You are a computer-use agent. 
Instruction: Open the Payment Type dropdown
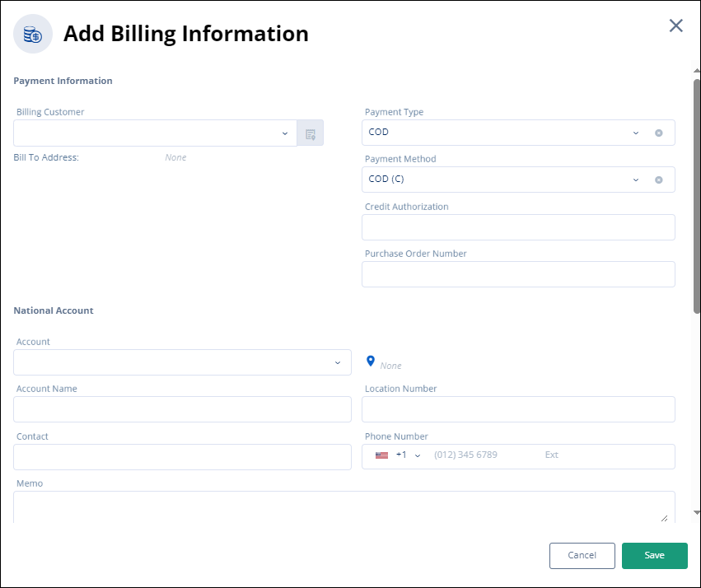pyautogui.click(x=635, y=133)
